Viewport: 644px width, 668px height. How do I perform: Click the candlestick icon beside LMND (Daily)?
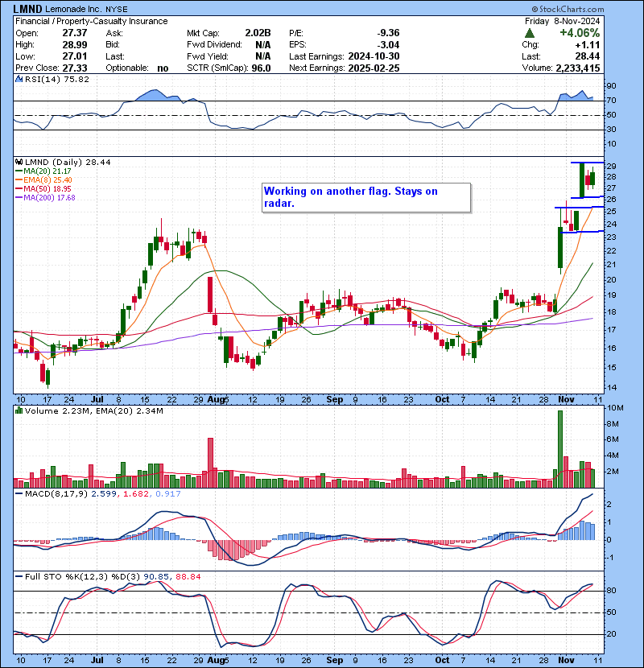click(19, 162)
